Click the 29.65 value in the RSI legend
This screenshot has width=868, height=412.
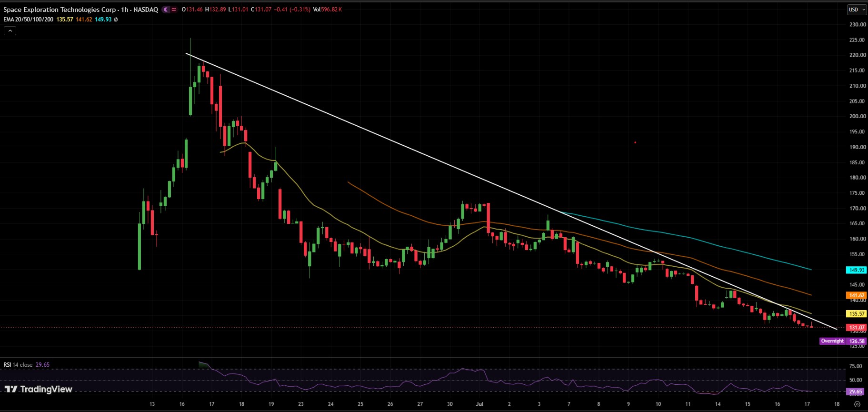(42, 365)
